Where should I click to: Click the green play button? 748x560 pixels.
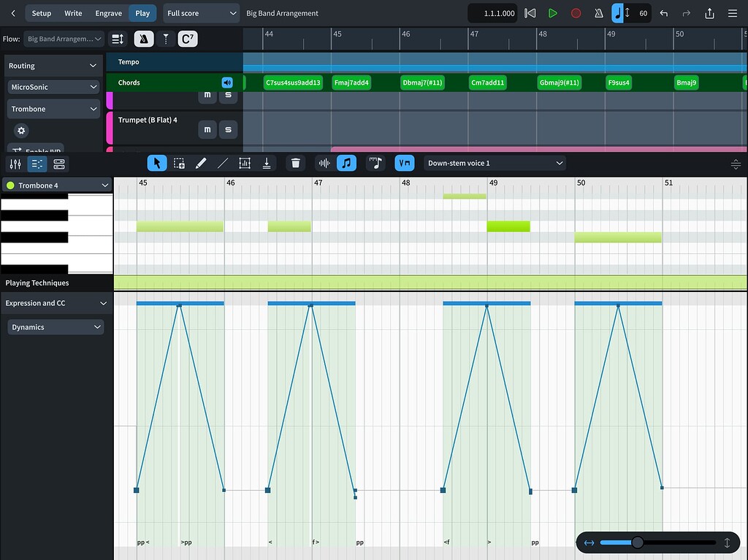click(x=553, y=12)
